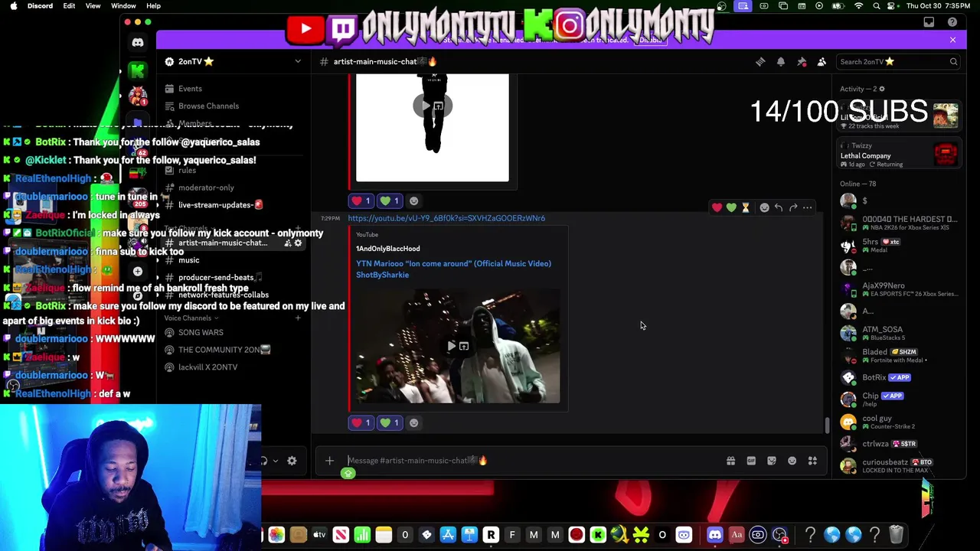
Task: Open Discord direct messages home icon
Action: click(138, 43)
